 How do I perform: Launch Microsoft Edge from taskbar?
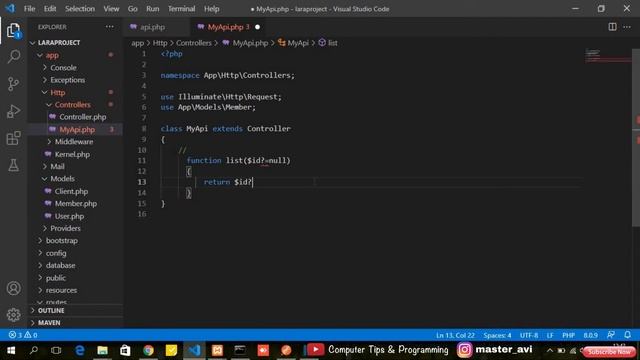click(80, 350)
